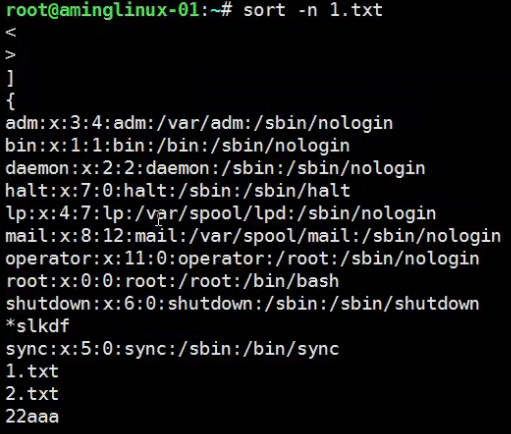Click the sync:x:5:0 output line
Screen dimensions: 511x434
(172, 349)
